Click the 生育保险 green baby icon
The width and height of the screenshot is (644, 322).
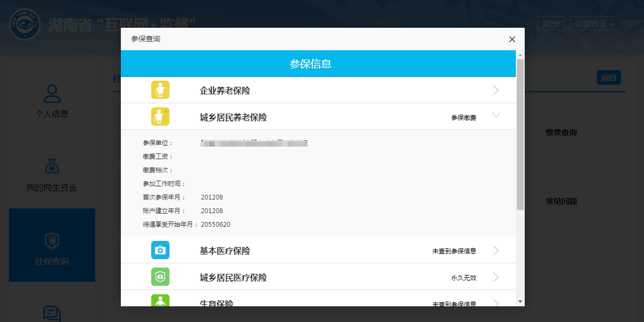[160, 301]
